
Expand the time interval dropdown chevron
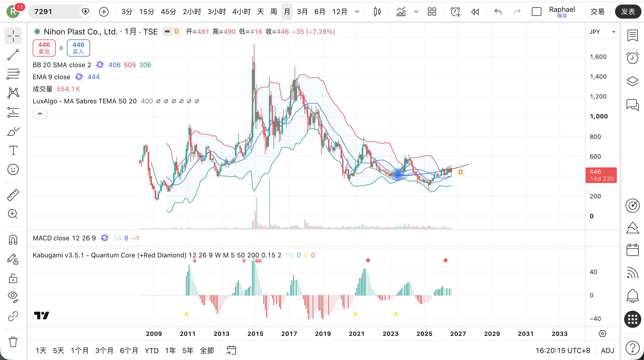click(x=357, y=12)
